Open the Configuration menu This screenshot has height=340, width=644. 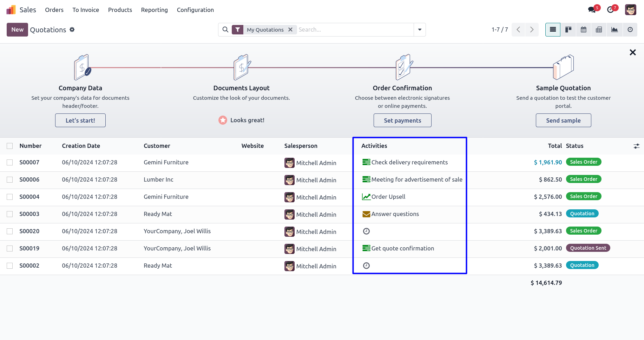pyautogui.click(x=195, y=10)
